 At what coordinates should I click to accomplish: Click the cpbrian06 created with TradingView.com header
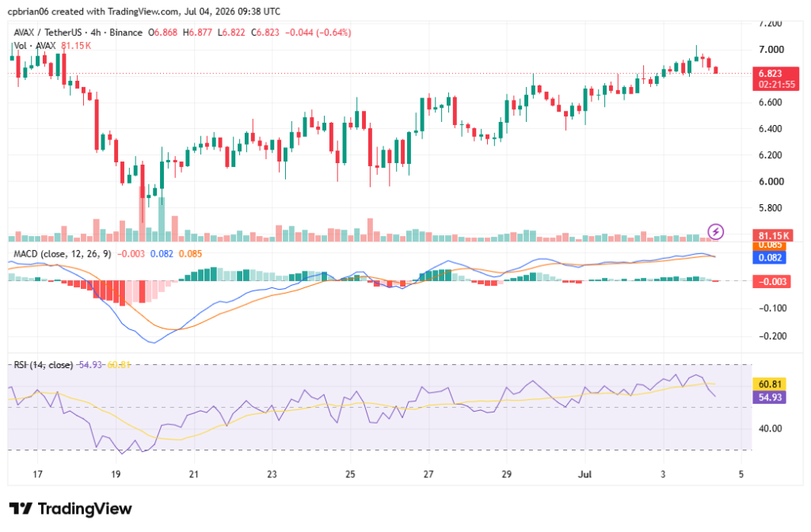coord(144,11)
